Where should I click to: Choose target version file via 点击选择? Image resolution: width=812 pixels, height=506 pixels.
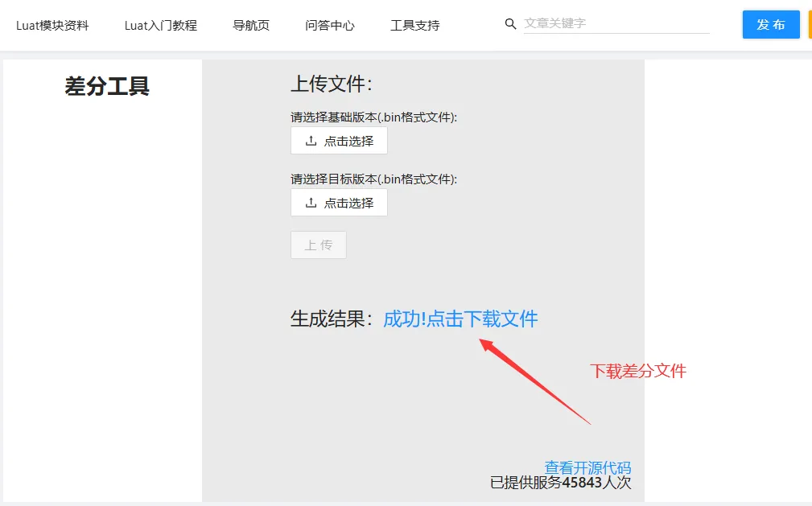pyautogui.click(x=339, y=203)
